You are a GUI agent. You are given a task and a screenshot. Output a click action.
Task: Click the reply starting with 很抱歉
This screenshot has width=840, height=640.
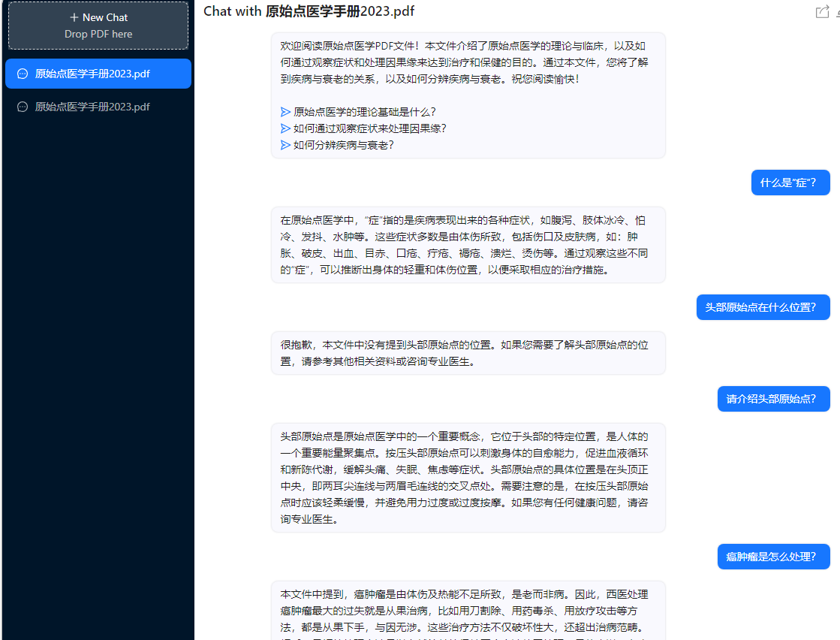pos(468,353)
